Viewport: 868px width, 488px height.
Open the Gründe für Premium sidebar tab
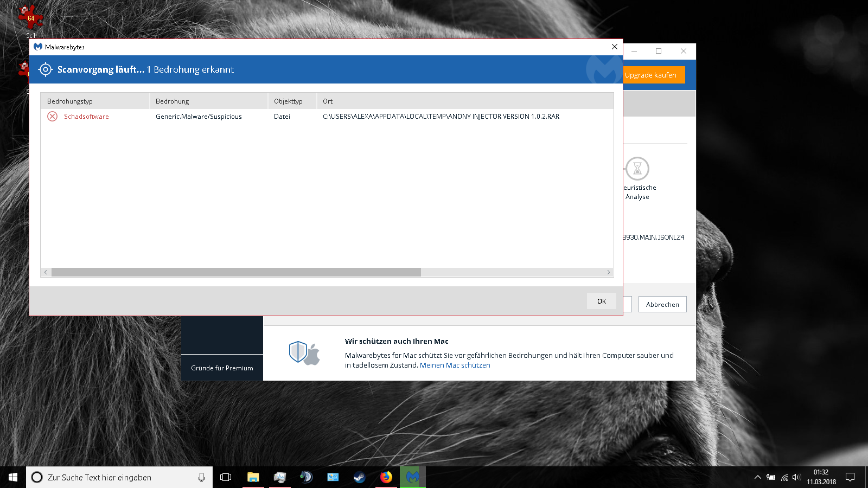222,368
